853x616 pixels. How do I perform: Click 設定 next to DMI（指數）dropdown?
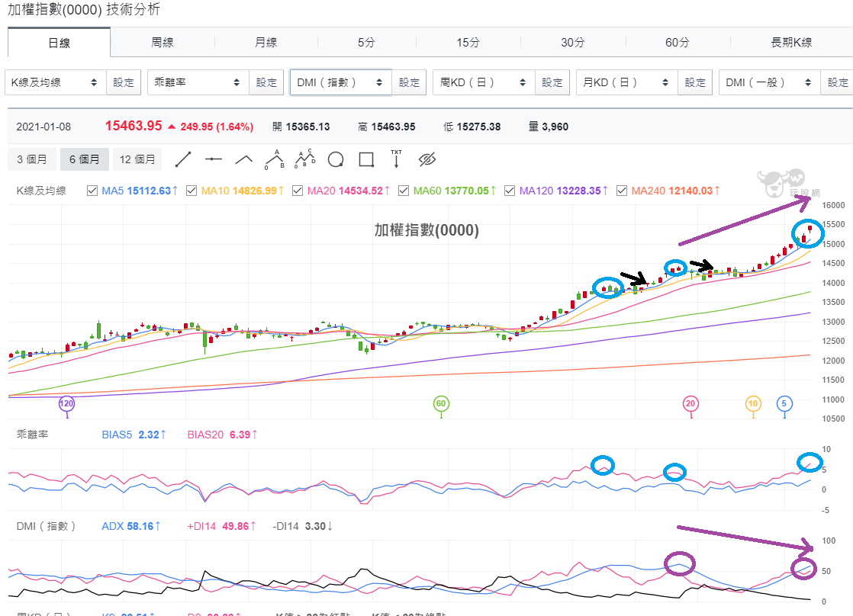tap(409, 82)
